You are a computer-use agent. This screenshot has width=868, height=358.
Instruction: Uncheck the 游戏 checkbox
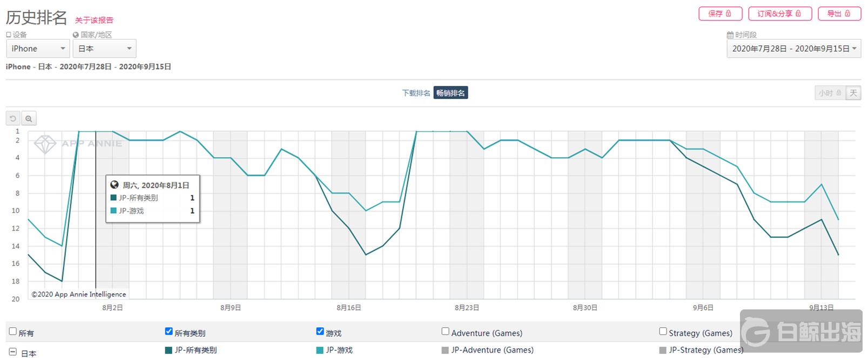[320, 332]
